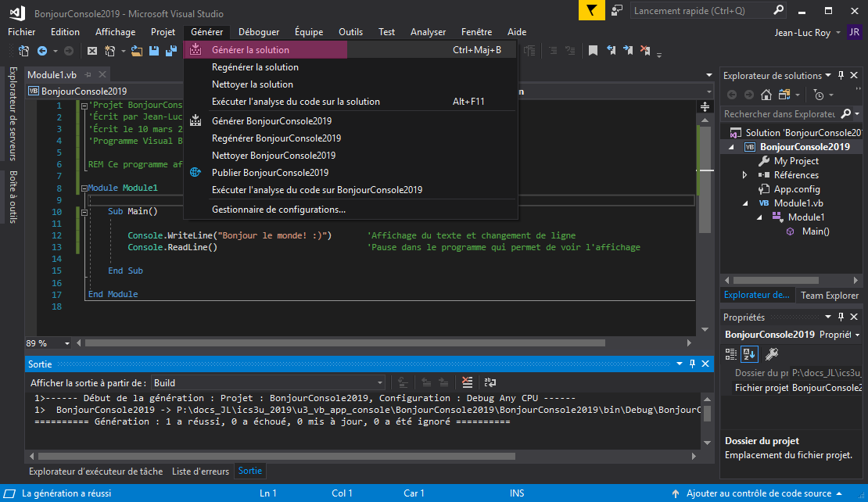
Task: Click sync with active document icon
Action: [x=784, y=95]
